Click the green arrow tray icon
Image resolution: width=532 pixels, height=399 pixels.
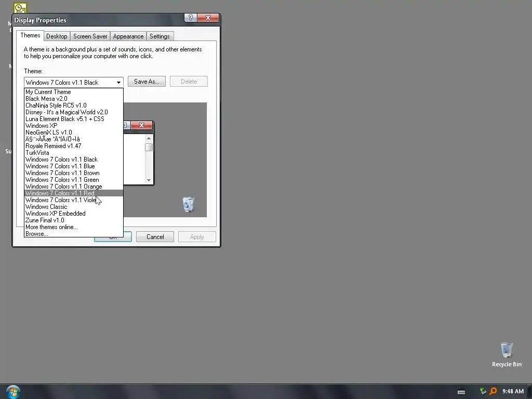483,391
